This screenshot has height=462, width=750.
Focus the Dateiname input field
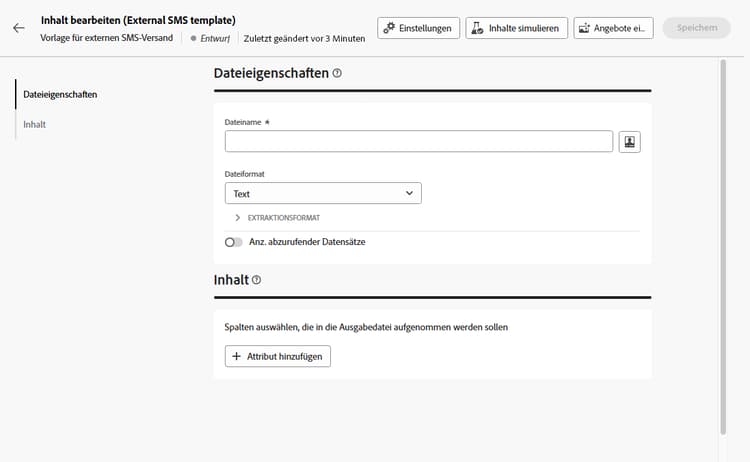point(419,142)
